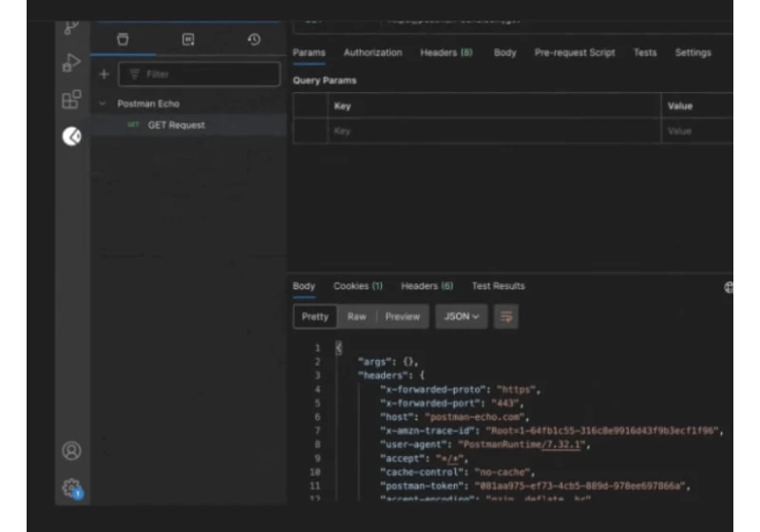Viewport: 760px width, 532px height.
Task: Click the empty Value query param field
Action: [697, 131]
